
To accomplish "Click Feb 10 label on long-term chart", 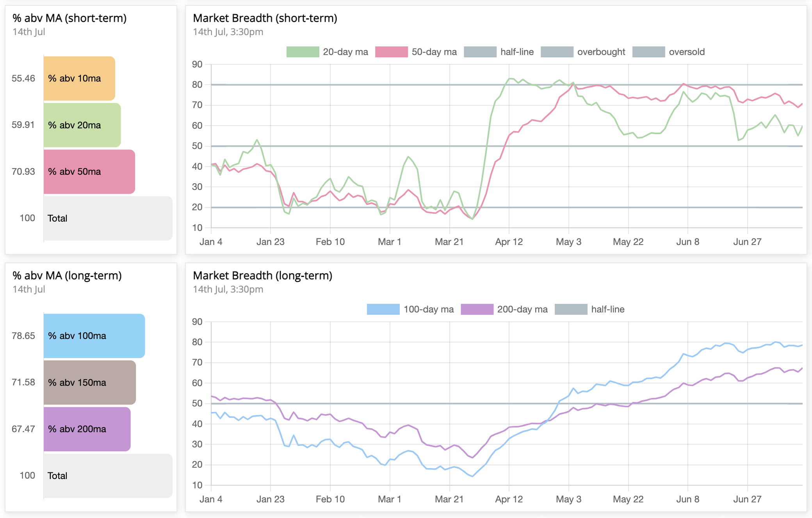I will [330, 499].
